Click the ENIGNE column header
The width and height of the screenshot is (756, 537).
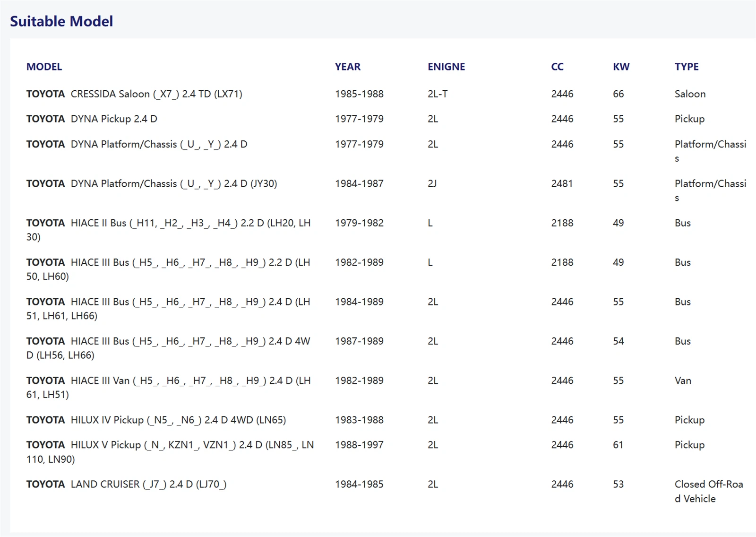(x=447, y=67)
